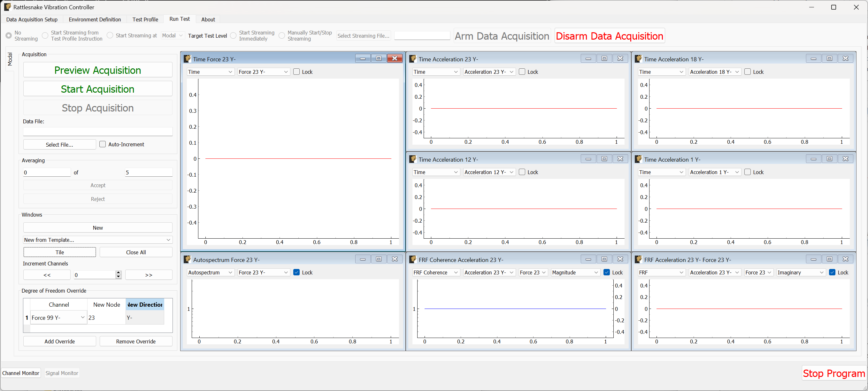Viewport: 868px width, 391px height.
Task: Click the snake icon on Time Acceleration 12 Y- window
Action: pos(413,158)
